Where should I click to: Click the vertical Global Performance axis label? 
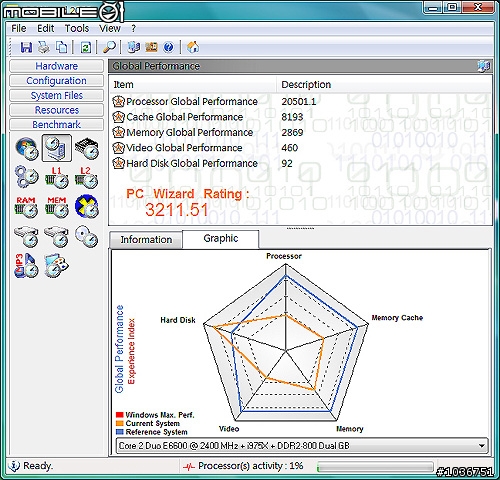click(119, 349)
